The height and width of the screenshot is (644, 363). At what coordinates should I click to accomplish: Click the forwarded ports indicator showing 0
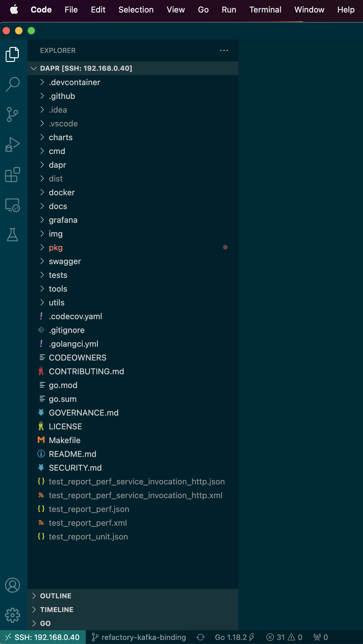[320, 637]
